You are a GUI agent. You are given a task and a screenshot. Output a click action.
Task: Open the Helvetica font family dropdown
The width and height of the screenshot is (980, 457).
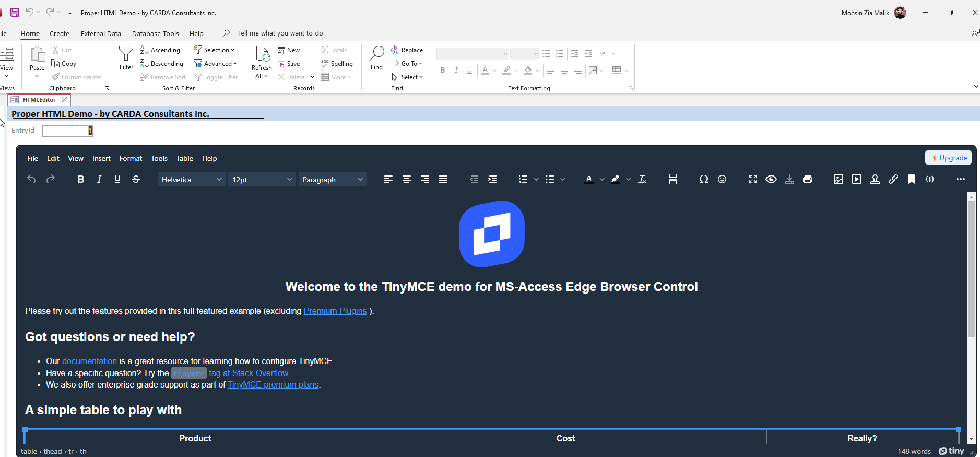coord(191,179)
